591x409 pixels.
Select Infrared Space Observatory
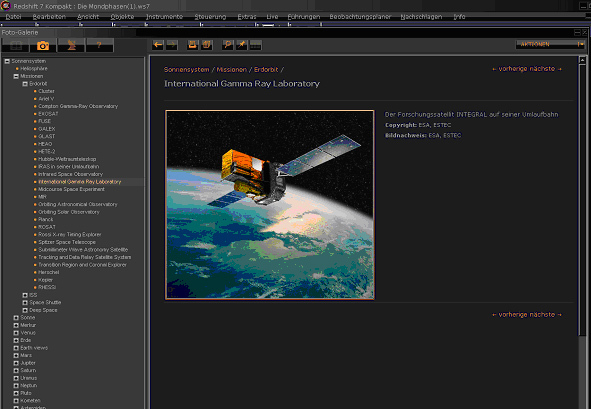pyautogui.click(x=70, y=174)
